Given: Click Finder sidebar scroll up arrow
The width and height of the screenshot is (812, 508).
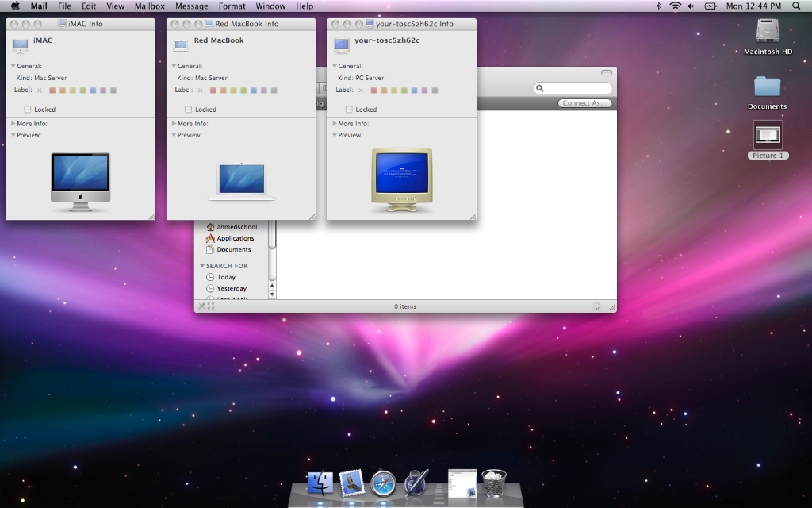Looking at the screenshot, I should (273, 286).
